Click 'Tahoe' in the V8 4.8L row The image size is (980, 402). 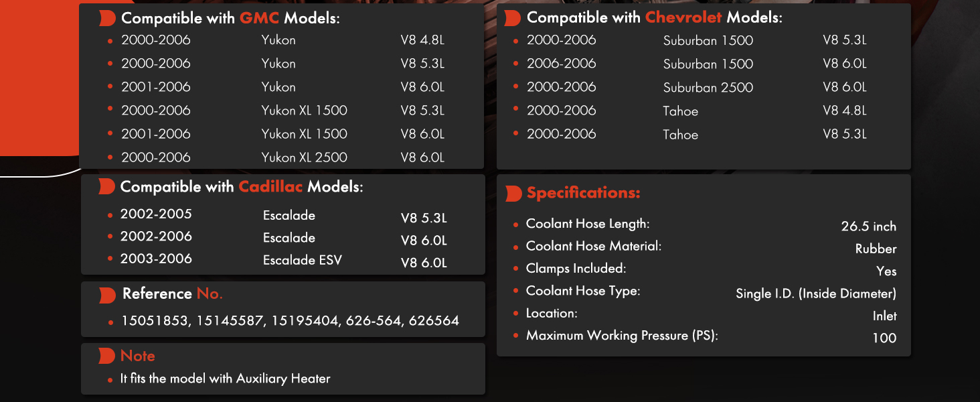tap(681, 111)
